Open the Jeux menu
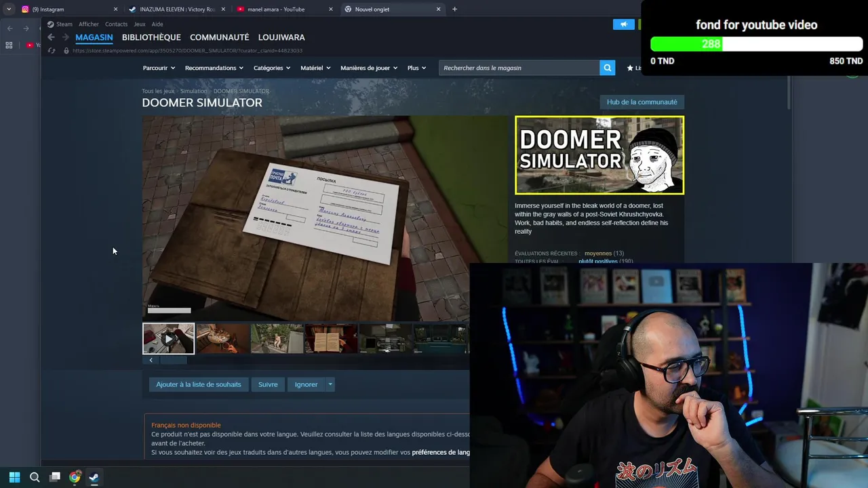This screenshot has height=488, width=868. tap(140, 24)
